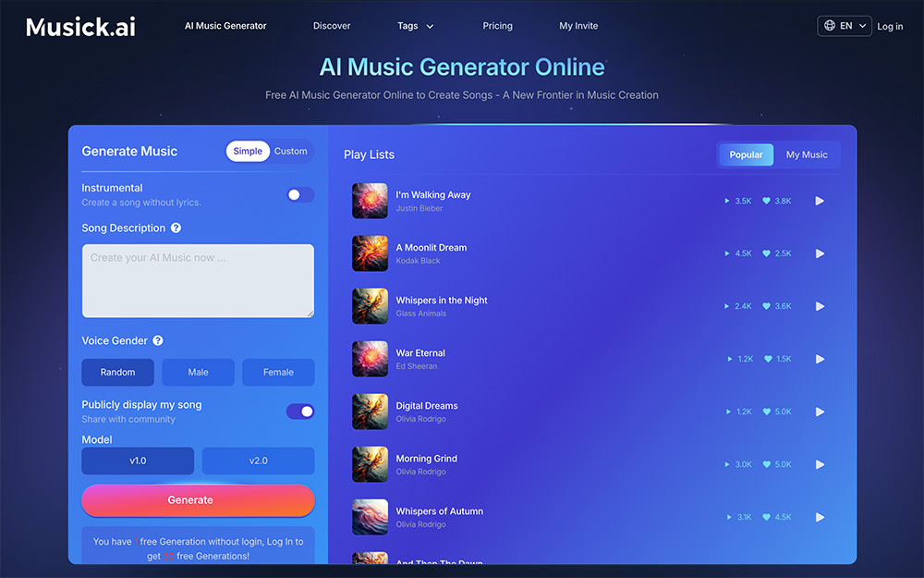Click artist name Kodak Black
Image resolution: width=924 pixels, height=578 pixels.
(x=418, y=261)
